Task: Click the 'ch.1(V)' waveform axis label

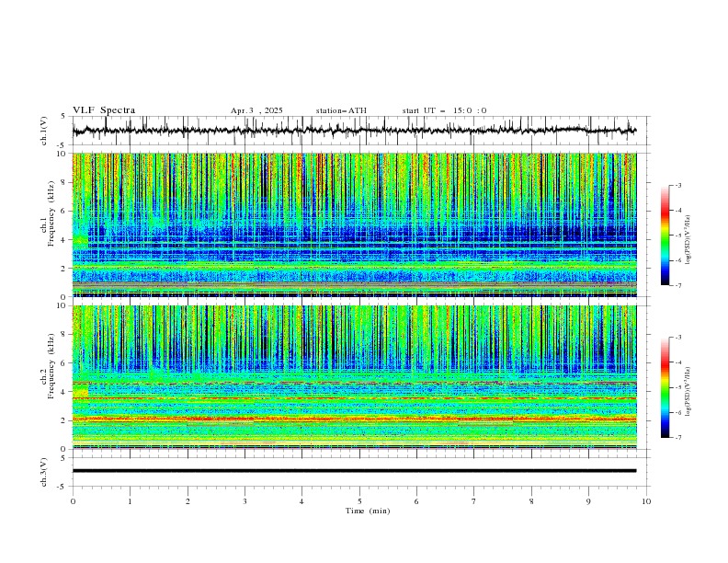Action: coord(44,131)
